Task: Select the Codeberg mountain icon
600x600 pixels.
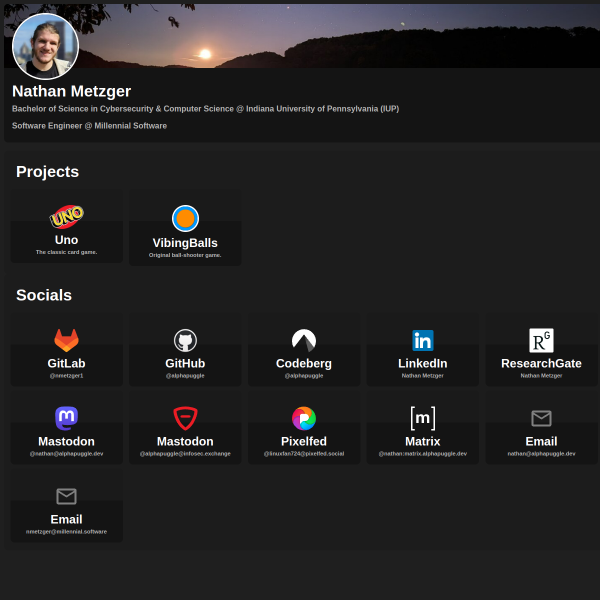Action: pyautogui.click(x=304, y=340)
